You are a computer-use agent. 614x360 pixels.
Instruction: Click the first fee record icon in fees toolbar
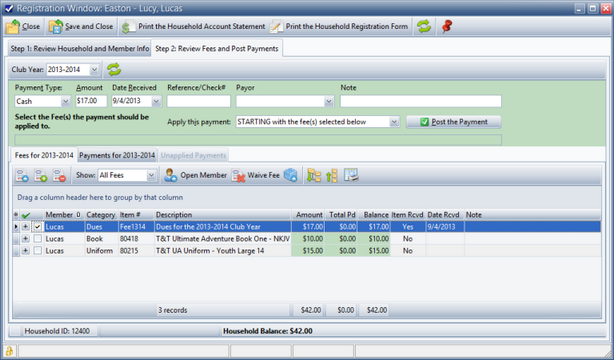pos(22,175)
